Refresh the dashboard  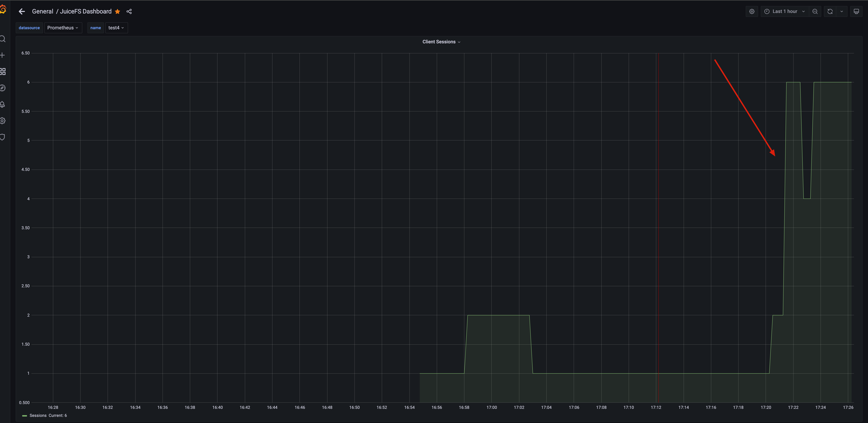coord(830,11)
